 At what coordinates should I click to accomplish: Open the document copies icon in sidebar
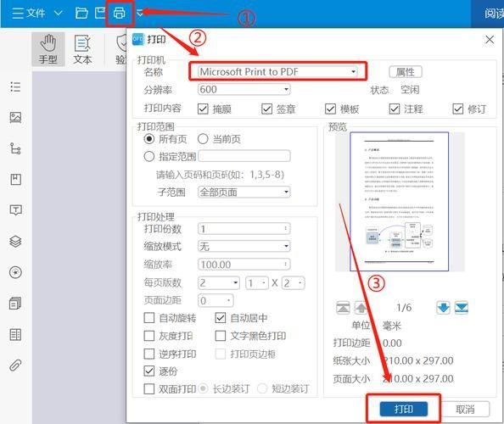click(x=15, y=304)
